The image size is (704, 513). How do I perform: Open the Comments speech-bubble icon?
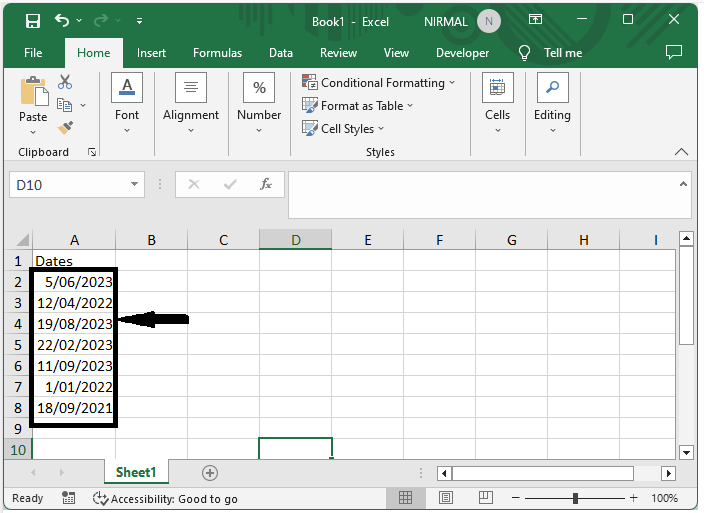[673, 52]
